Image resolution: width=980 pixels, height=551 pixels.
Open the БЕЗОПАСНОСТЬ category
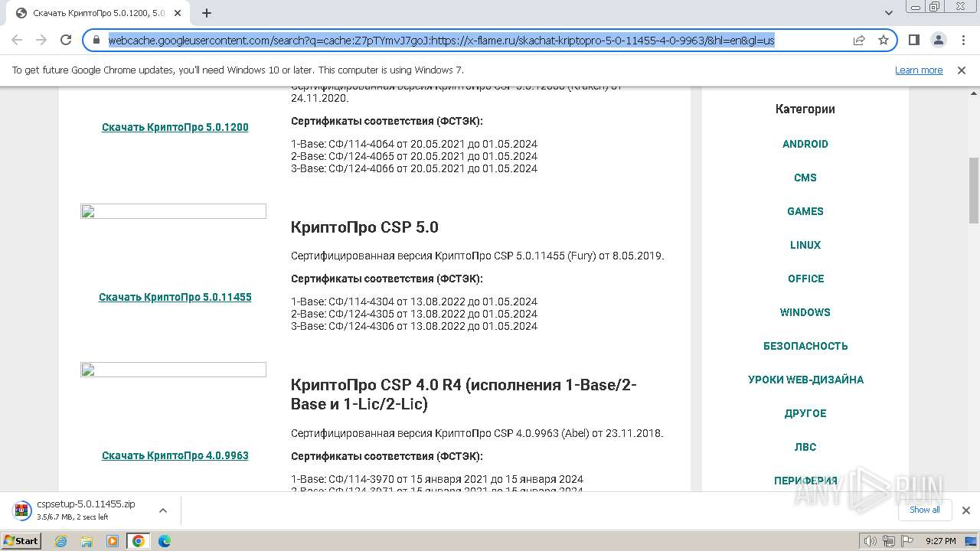[x=805, y=346]
